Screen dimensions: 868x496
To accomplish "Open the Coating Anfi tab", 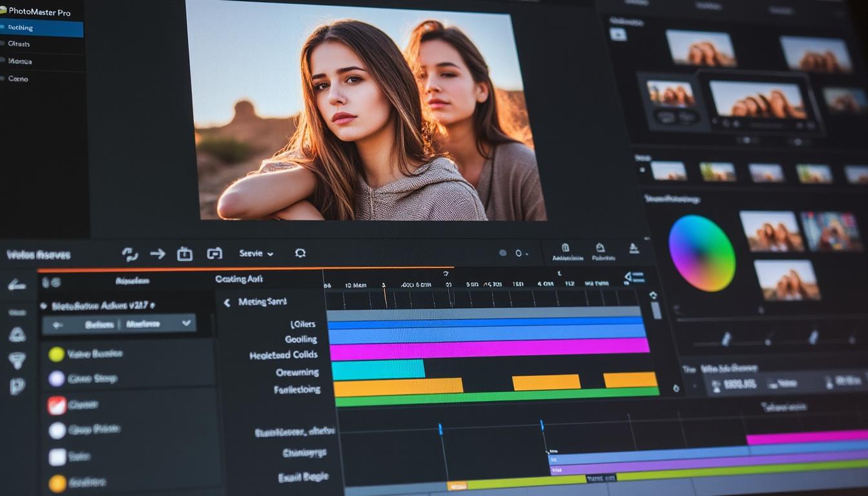I will tap(239, 279).
